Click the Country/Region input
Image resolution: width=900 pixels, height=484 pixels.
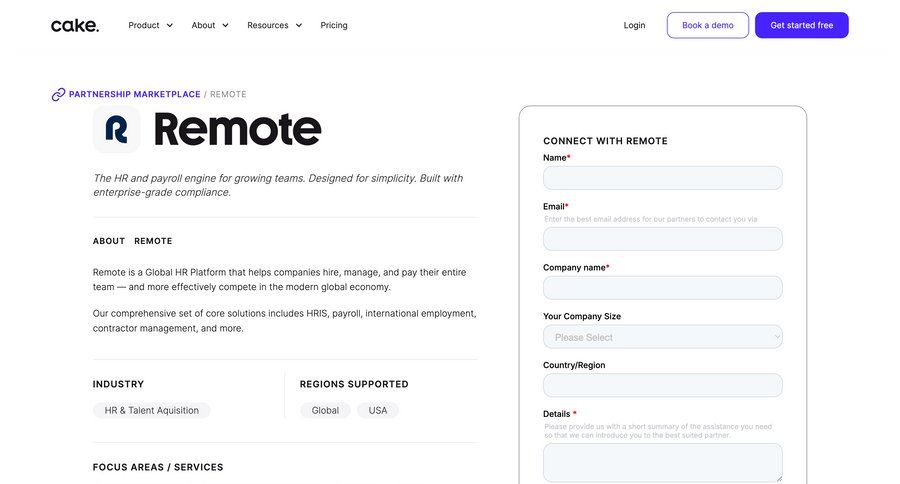coord(662,385)
